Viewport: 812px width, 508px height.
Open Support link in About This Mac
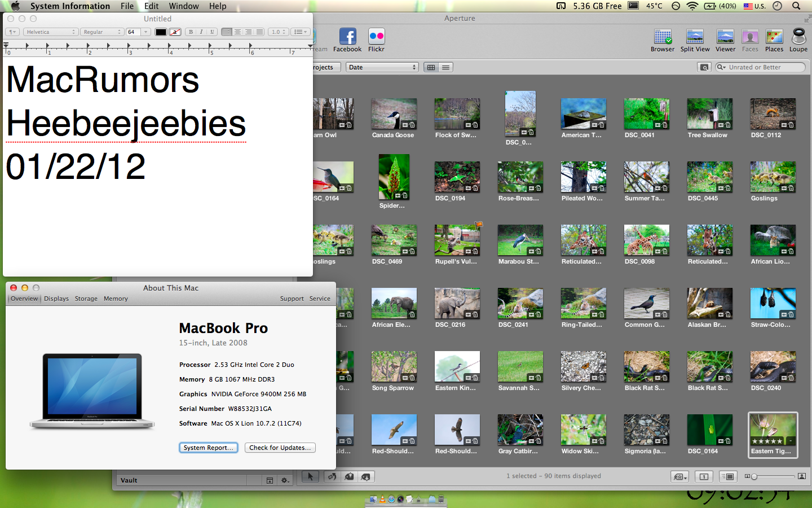pos(292,299)
